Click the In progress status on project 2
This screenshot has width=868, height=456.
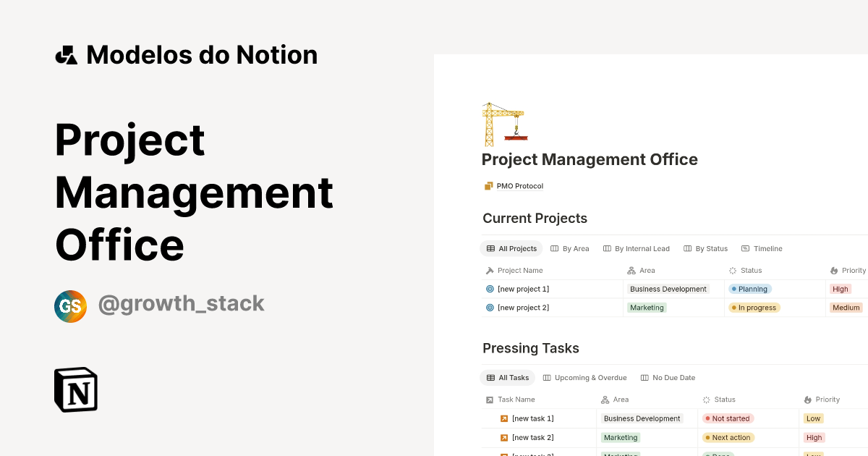[x=754, y=308]
